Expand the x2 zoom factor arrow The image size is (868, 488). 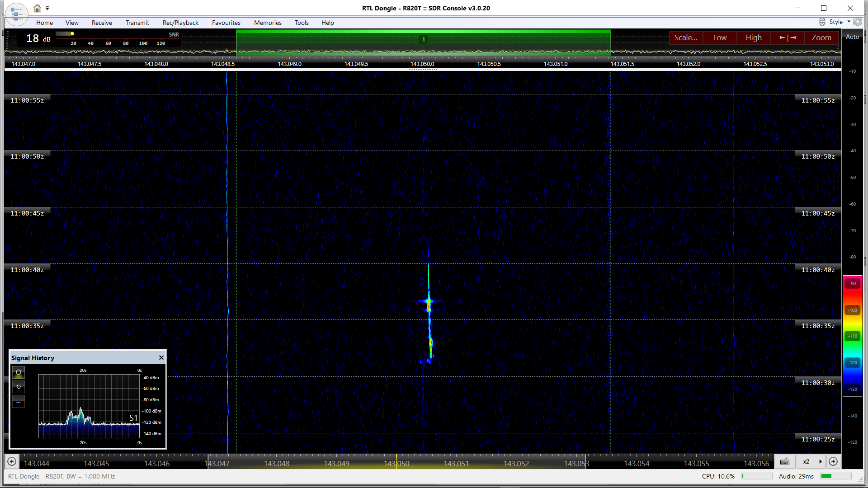click(820, 461)
